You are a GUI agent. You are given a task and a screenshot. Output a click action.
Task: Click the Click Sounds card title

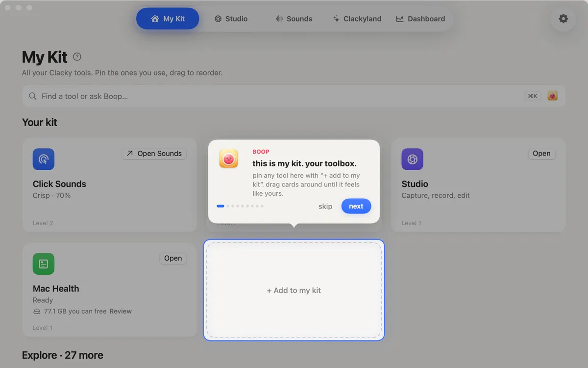pos(59,184)
